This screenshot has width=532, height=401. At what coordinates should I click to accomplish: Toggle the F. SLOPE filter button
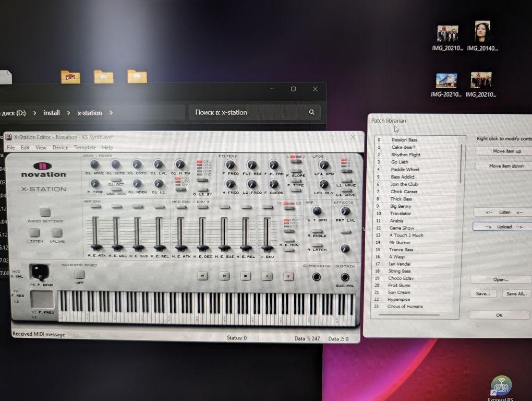[296, 171]
